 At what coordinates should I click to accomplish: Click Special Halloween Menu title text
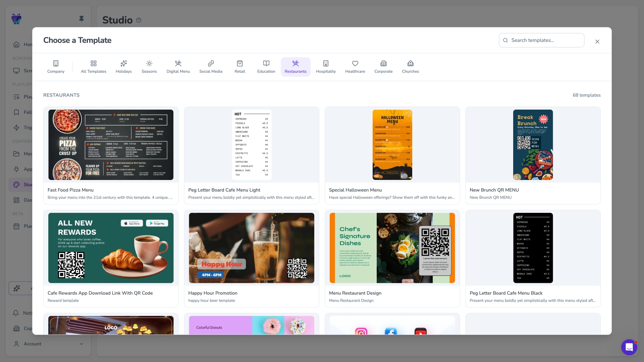click(x=355, y=190)
